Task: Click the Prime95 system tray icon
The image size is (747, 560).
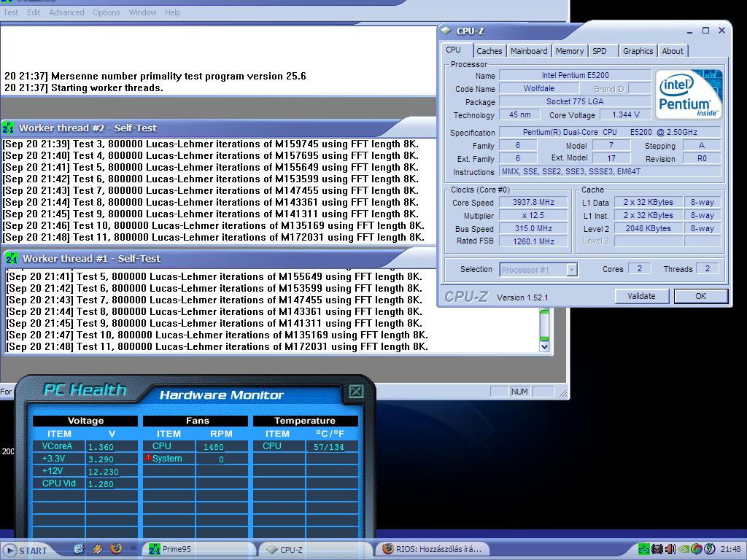Action: 643,550
